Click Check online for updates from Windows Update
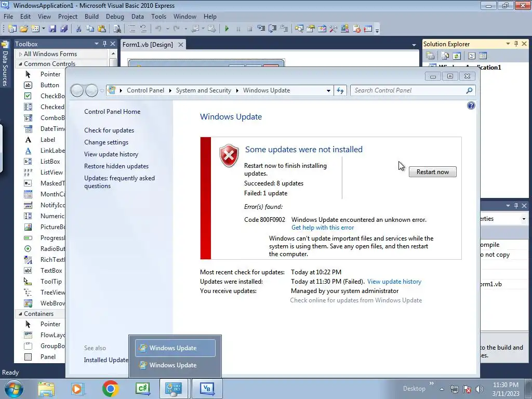The width and height of the screenshot is (532, 399). pyautogui.click(x=356, y=300)
